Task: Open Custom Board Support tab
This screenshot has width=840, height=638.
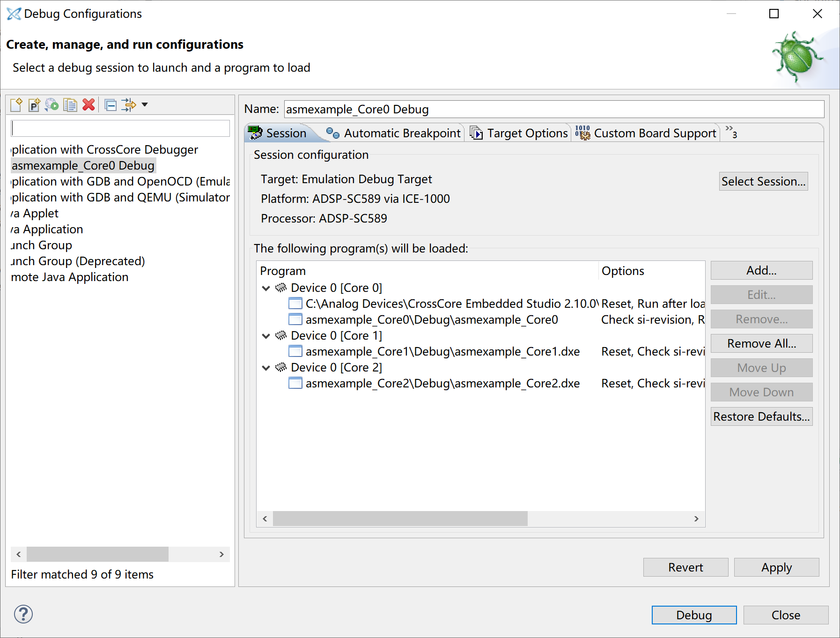Action: click(x=646, y=133)
